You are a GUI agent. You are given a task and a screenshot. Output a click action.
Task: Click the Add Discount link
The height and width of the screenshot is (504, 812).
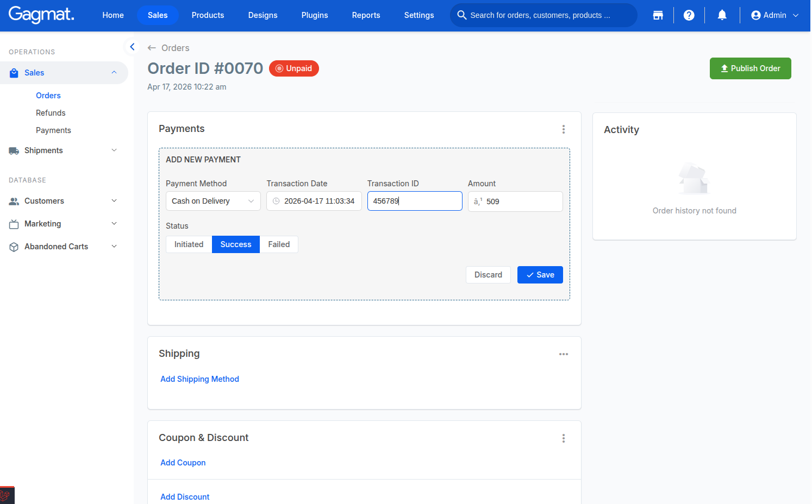pyautogui.click(x=185, y=497)
